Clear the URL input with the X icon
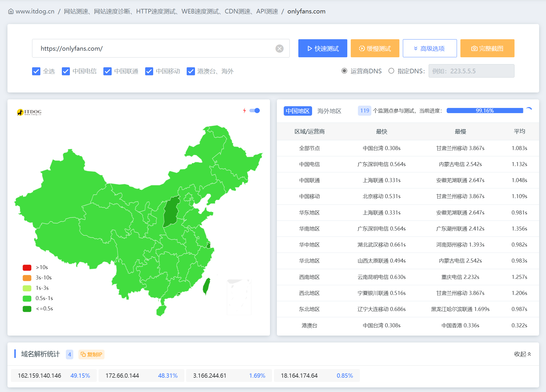Viewport: 546px width, 392px height. point(279,48)
